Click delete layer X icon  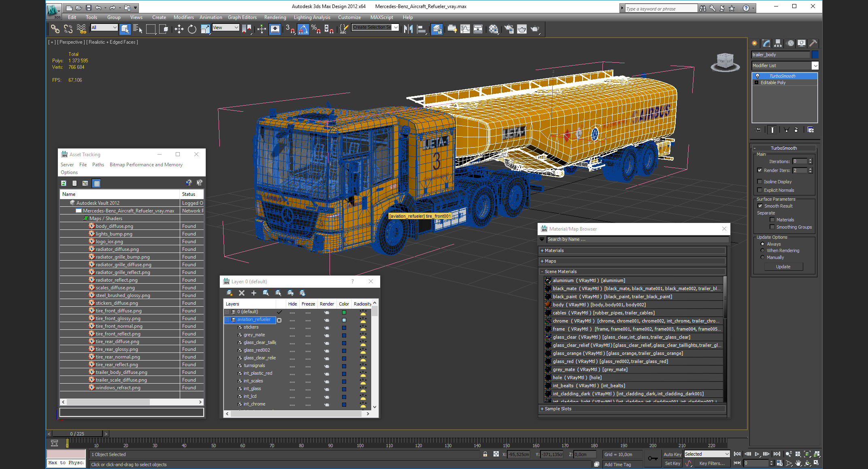242,293
